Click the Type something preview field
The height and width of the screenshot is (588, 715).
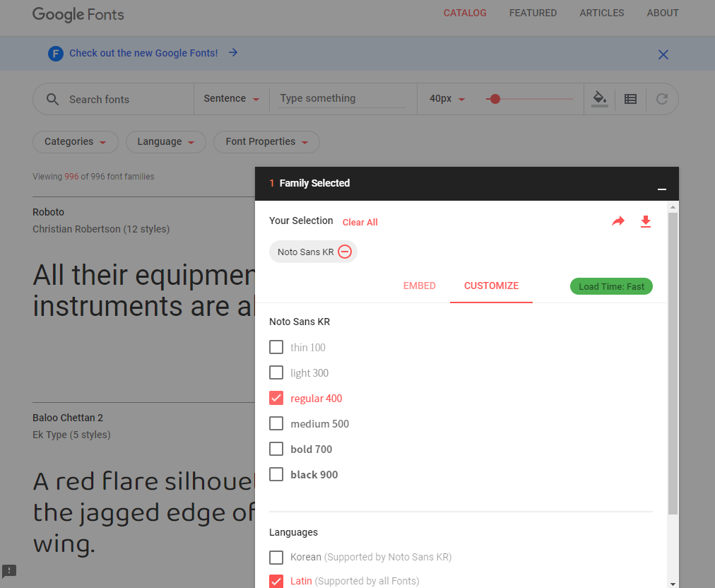pos(342,98)
